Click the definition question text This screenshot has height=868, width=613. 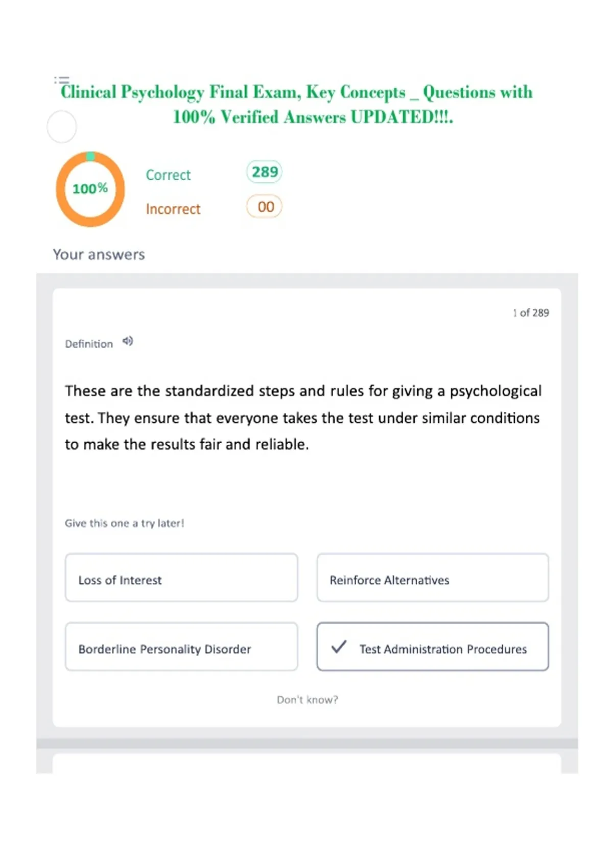[x=303, y=418]
